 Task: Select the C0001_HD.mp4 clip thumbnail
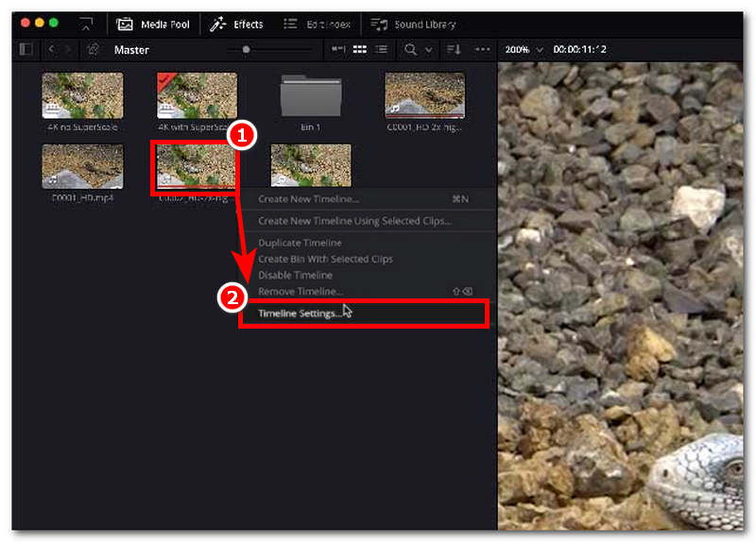pos(82,166)
